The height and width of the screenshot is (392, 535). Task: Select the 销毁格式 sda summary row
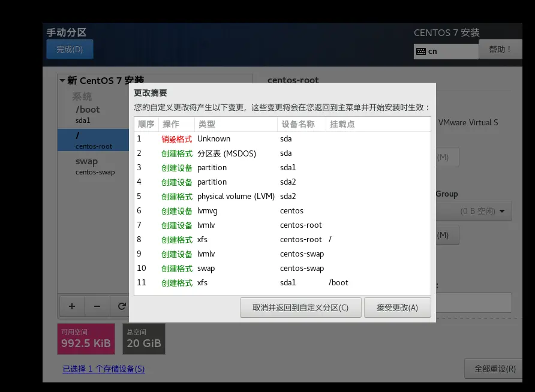click(x=240, y=138)
